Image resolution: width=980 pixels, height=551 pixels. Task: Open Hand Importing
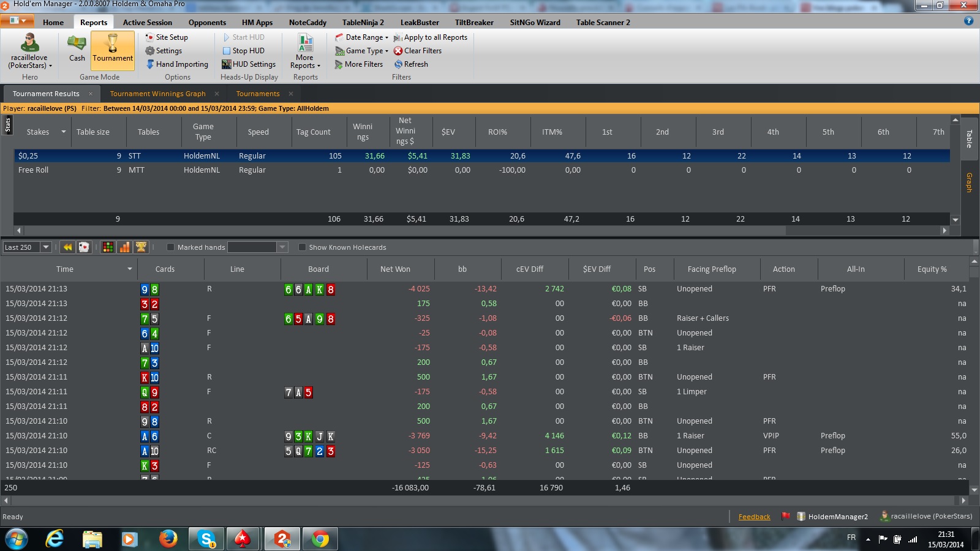pos(177,64)
